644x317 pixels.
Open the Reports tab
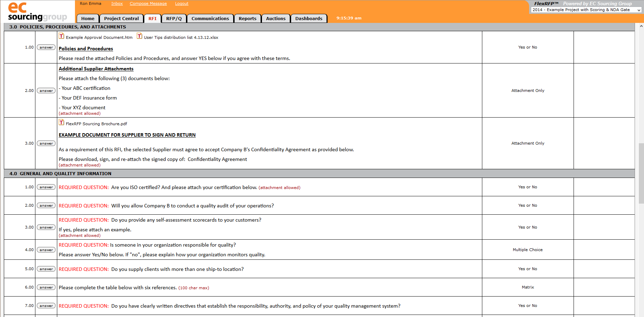(x=247, y=18)
